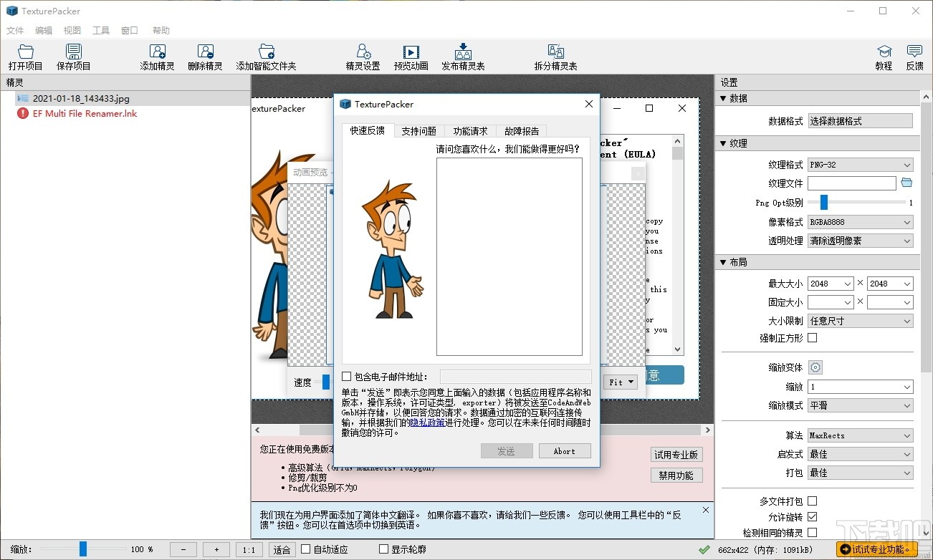The height and width of the screenshot is (560, 933).
Task: Enable the 显示轮廓 checkbox
Action: click(x=383, y=549)
